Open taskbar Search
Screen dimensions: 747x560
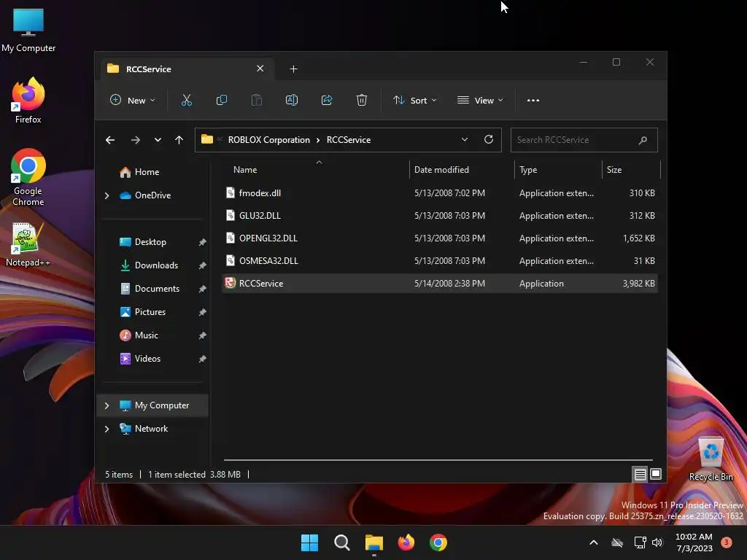coord(341,542)
